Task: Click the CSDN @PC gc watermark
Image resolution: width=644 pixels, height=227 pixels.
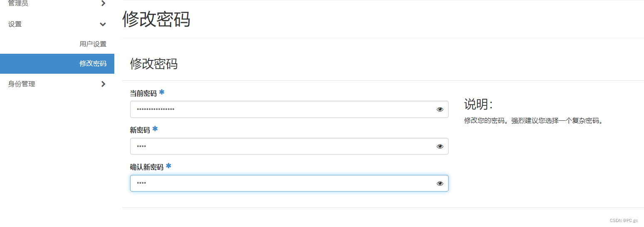Action: (624, 220)
